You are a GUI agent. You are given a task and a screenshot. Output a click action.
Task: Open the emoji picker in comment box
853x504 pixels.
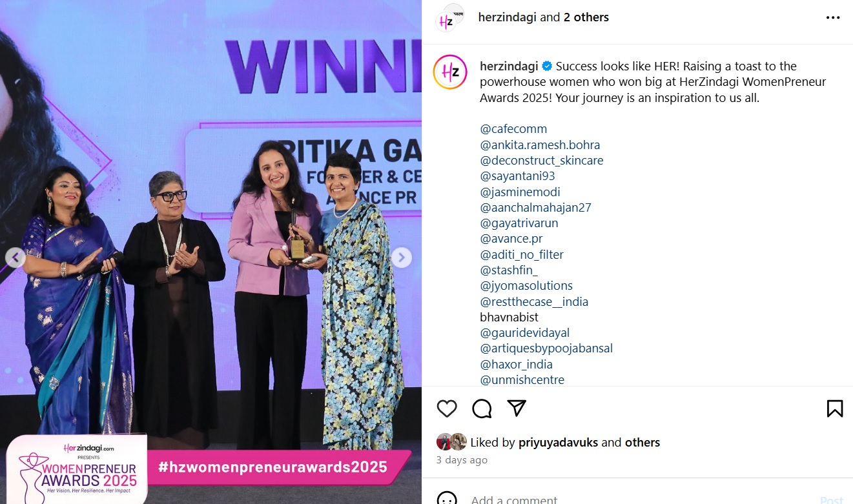447,499
